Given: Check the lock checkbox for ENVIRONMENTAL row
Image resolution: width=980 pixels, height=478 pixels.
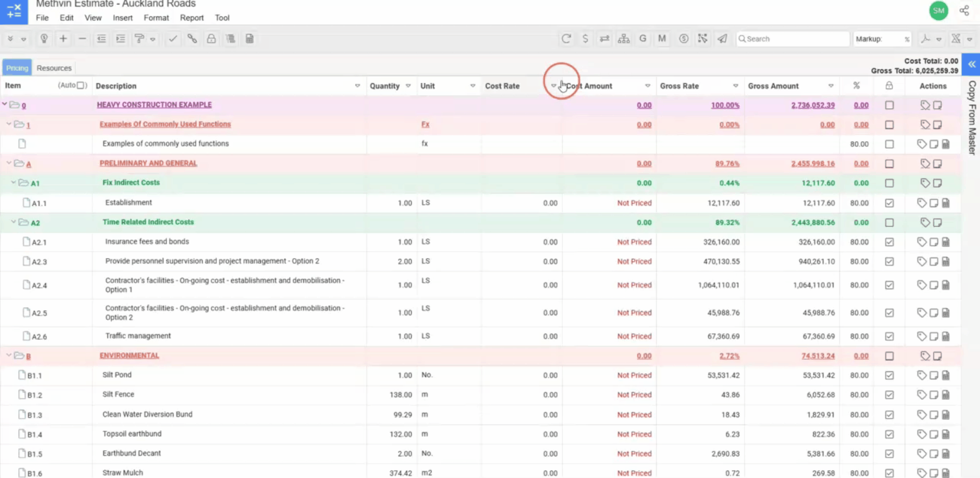Looking at the screenshot, I should click(889, 356).
